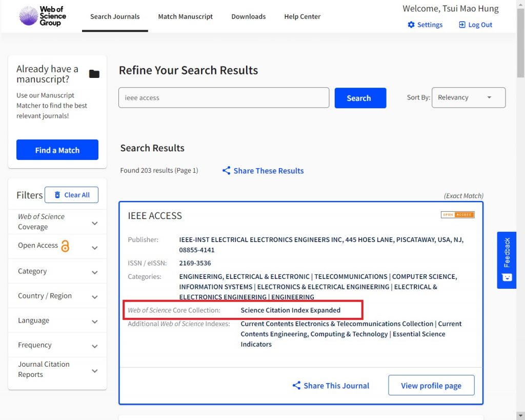Click the Open Access padlock icon
Screen dimensions: 525x420
pos(65,246)
